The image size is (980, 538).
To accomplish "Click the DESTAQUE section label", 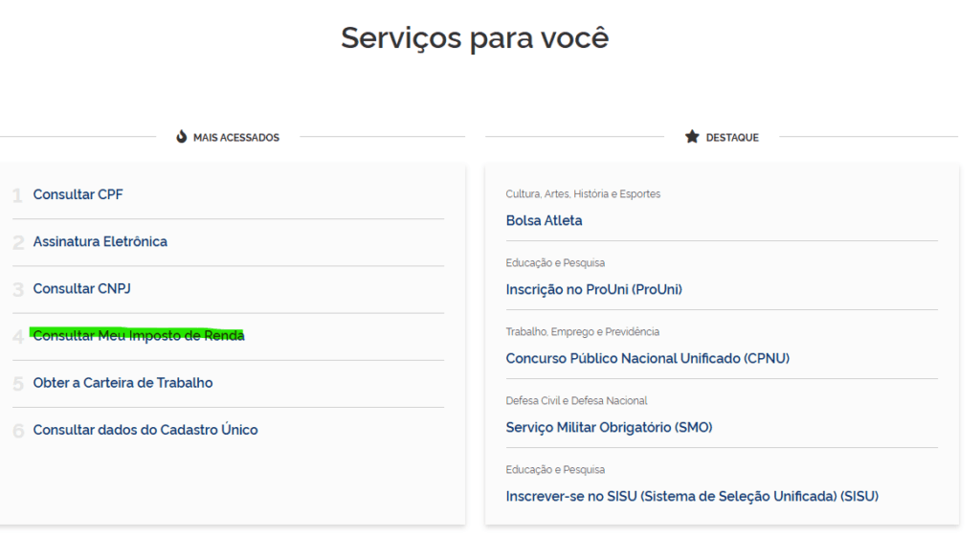I will point(732,138).
